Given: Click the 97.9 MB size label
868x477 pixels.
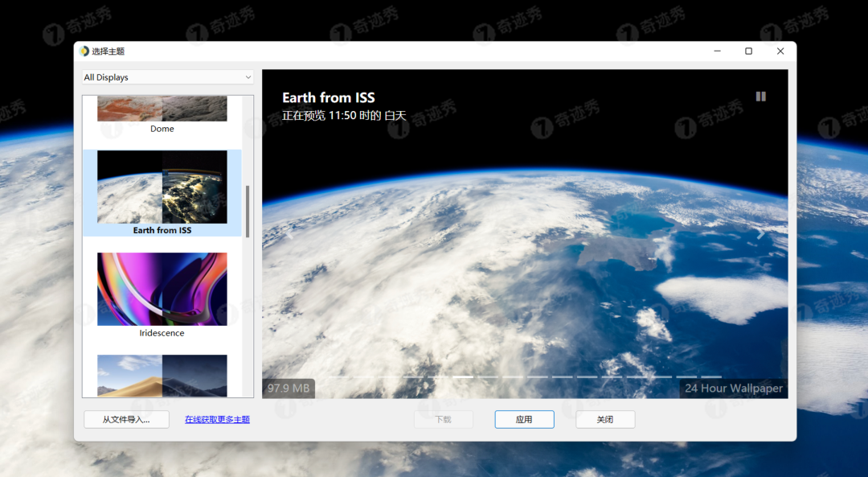Looking at the screenshot, I should coord(289,389).
